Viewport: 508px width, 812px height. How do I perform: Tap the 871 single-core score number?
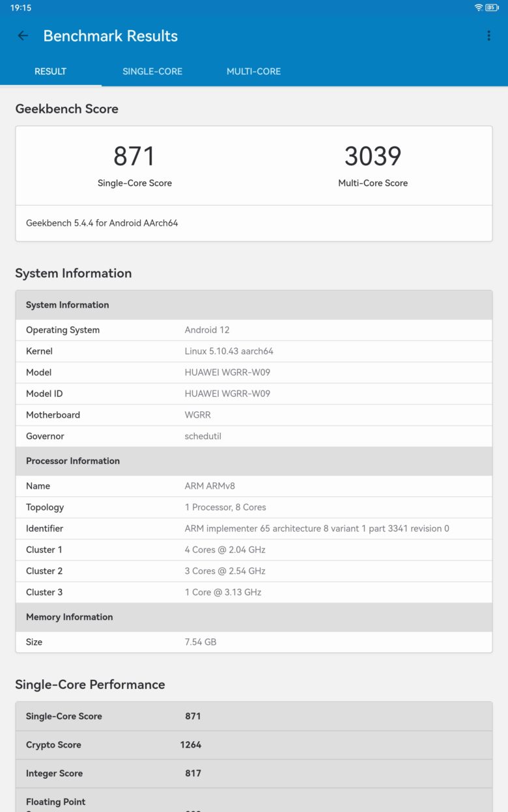click(x=134, y=156)
